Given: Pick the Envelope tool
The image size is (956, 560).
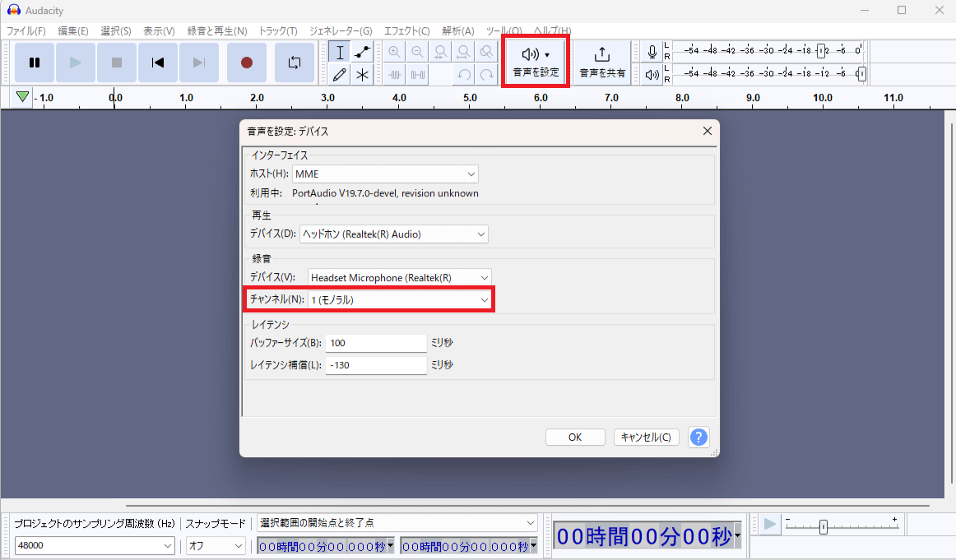Looking at the screenshot, I should click(x=362, y=53).
